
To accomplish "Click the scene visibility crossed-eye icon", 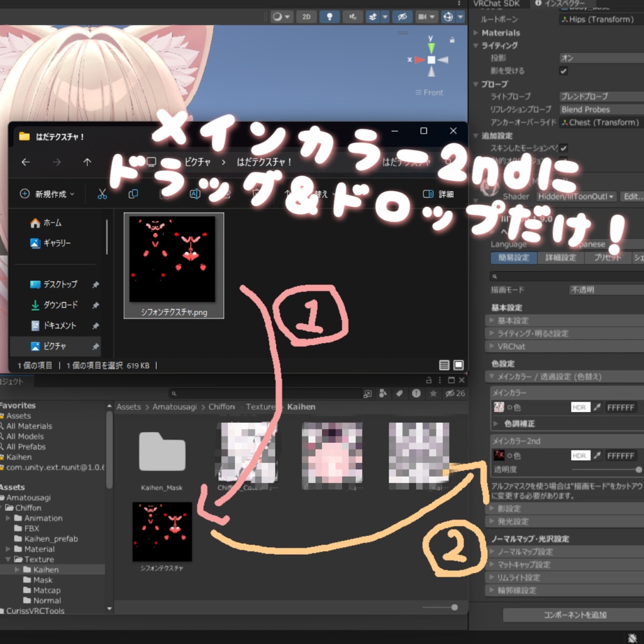I will 402,17.
